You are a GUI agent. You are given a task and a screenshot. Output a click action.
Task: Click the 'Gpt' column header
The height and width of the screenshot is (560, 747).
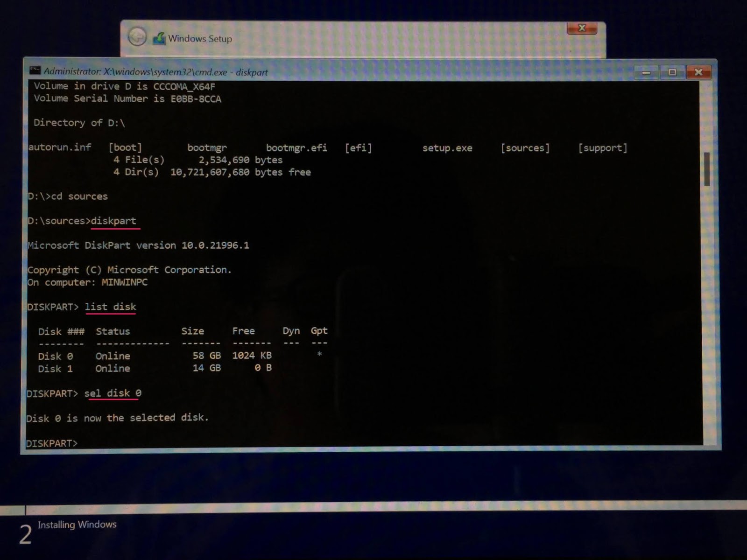[319, 331]
